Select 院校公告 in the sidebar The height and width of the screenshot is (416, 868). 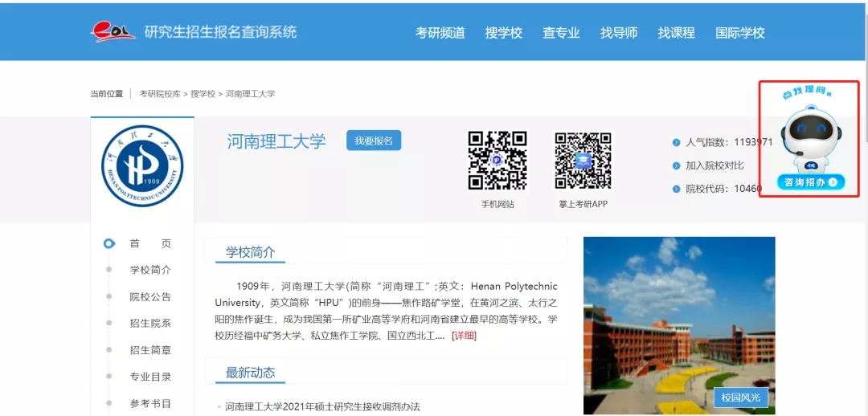(x=150, y=297)
